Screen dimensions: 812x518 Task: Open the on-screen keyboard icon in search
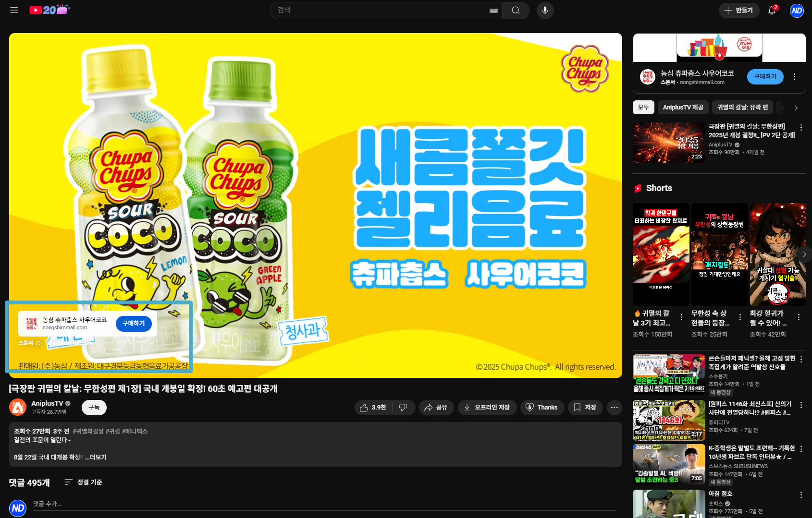coord(493,11)
